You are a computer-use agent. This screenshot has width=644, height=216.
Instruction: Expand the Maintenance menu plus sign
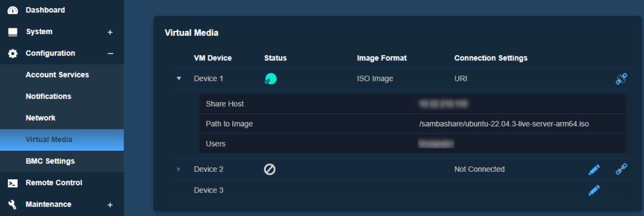(110, 205)
